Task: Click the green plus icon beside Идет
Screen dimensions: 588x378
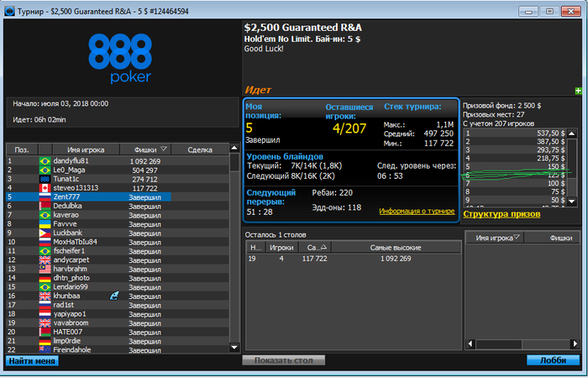Action: point(578,91)
